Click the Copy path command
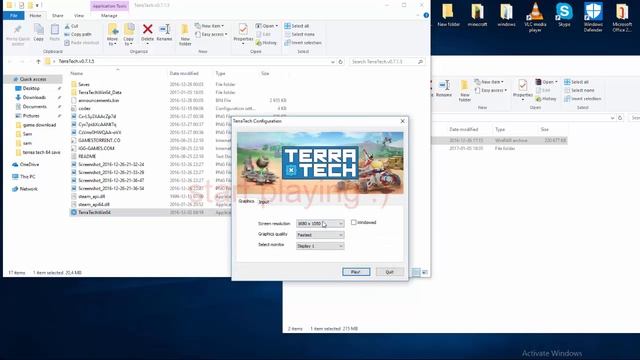The height and width of the screenshot is (360, 640). point(78,34)
